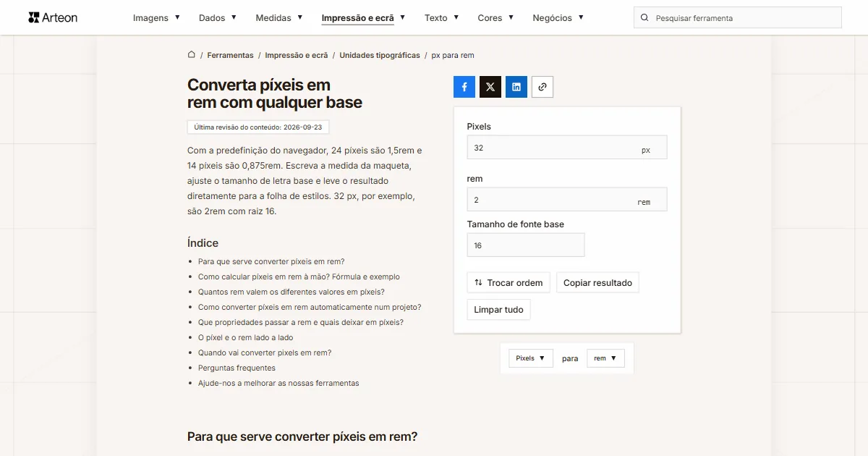Click Copiar resultado button

click(x=597, y=282)
